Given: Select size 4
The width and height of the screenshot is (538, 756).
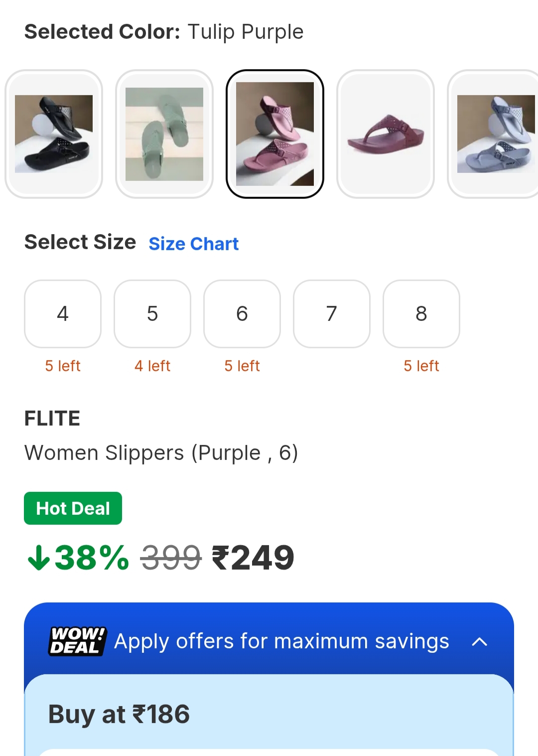Looking at the screenshot, I should [63, 313].
